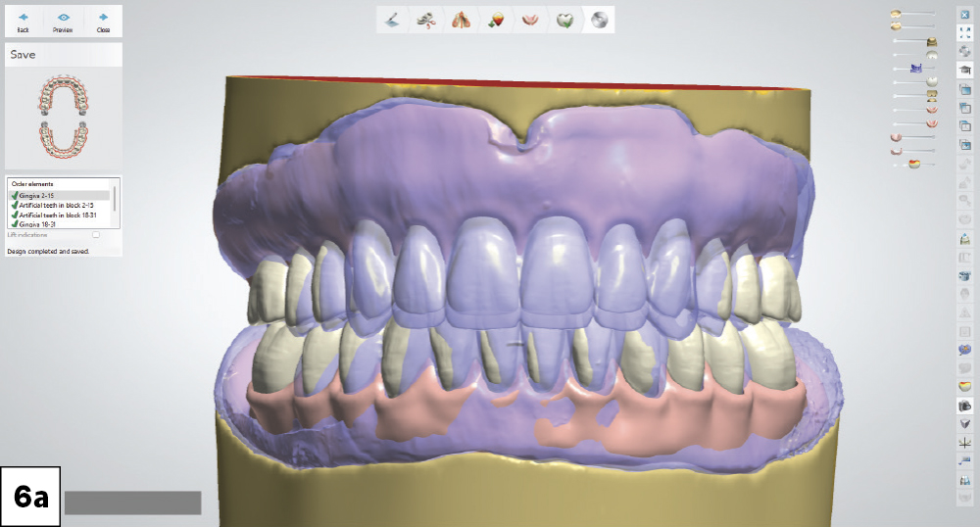
Task: Open the tooth checkmark workflow step
Action: [564, 20]
